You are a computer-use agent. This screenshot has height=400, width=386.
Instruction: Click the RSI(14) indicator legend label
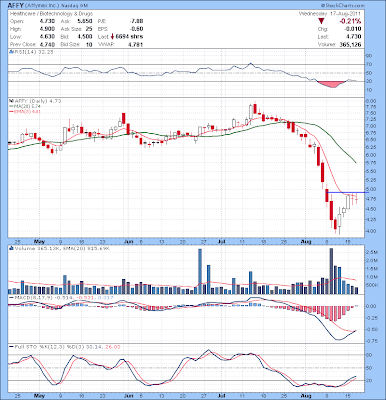click(x=32, y=52)
